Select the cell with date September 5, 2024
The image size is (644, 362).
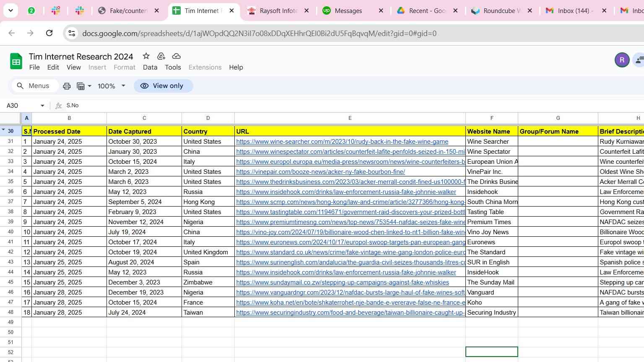[144, 202]
